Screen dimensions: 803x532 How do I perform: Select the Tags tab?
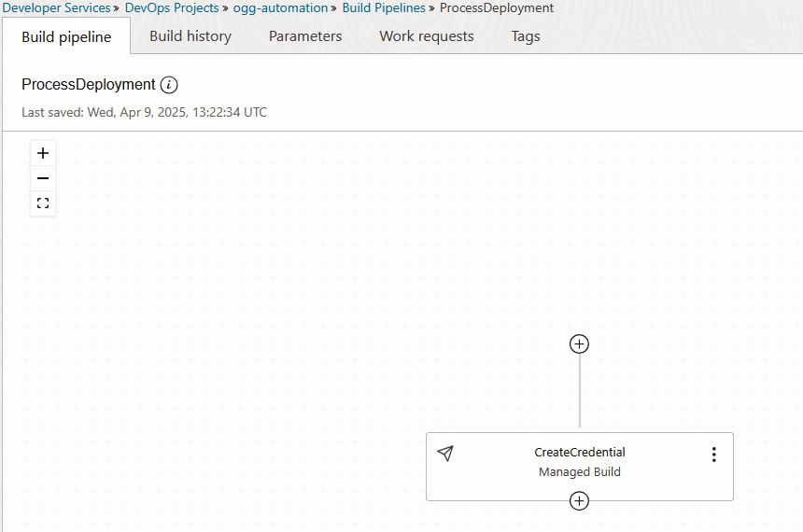click(x=526, y=36)
